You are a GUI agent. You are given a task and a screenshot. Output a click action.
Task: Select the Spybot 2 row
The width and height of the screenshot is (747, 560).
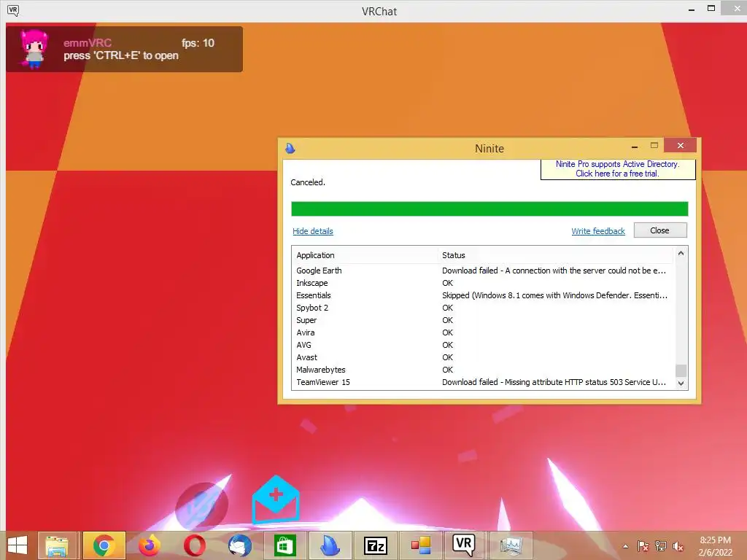483,308
